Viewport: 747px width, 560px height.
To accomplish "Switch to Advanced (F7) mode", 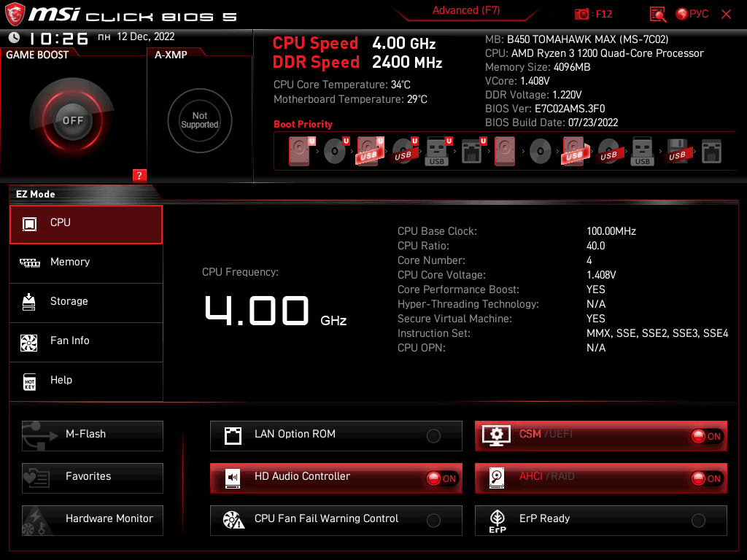I will point(466,10).
